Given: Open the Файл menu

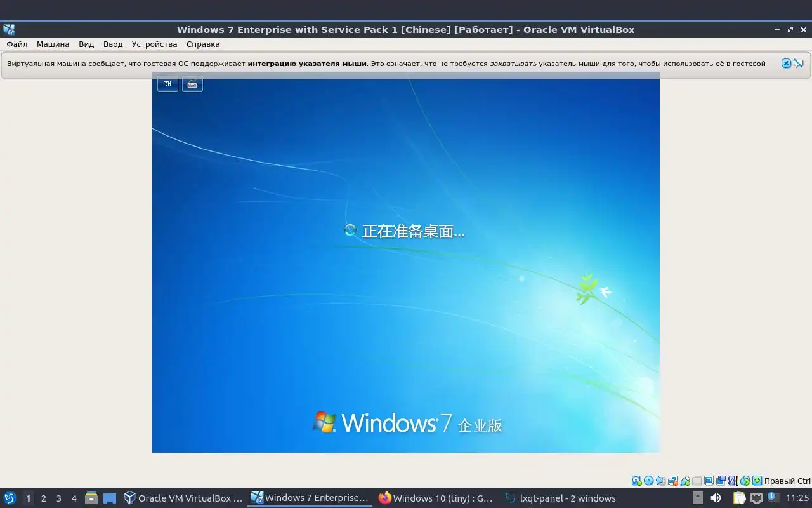Looking at the screenshot, I should 17,44.
